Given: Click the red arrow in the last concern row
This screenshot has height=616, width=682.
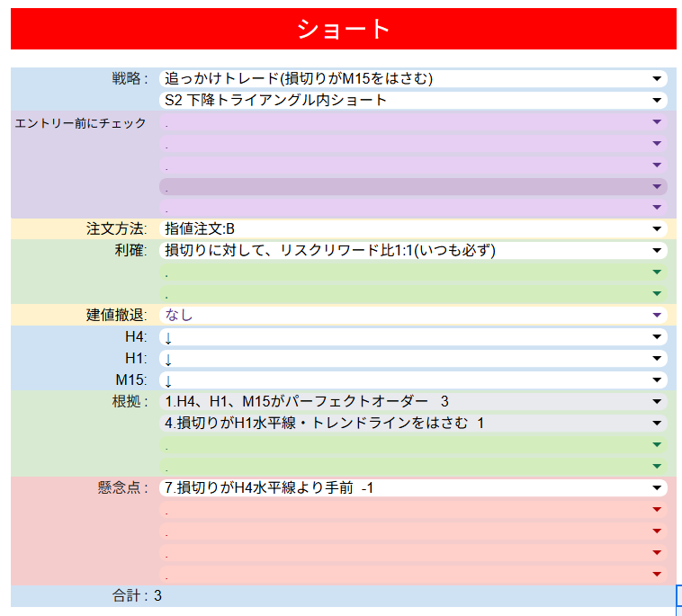Looking at the screenshot, I should pyautogui.click(x=656, y=574).
